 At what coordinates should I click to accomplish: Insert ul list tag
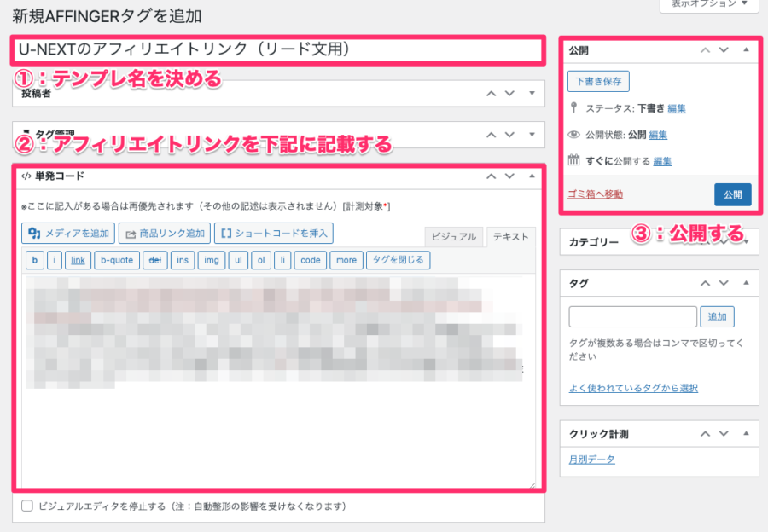238,260
